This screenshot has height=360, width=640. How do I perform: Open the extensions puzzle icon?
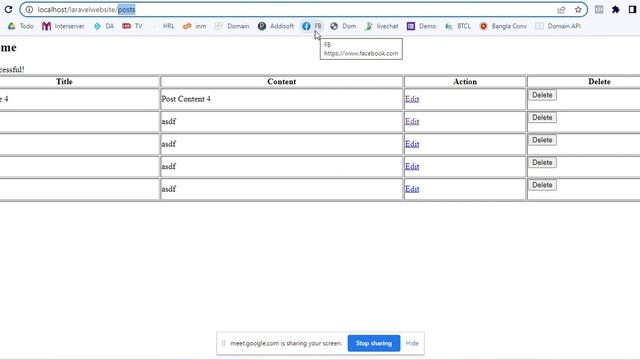coord(616,9)
